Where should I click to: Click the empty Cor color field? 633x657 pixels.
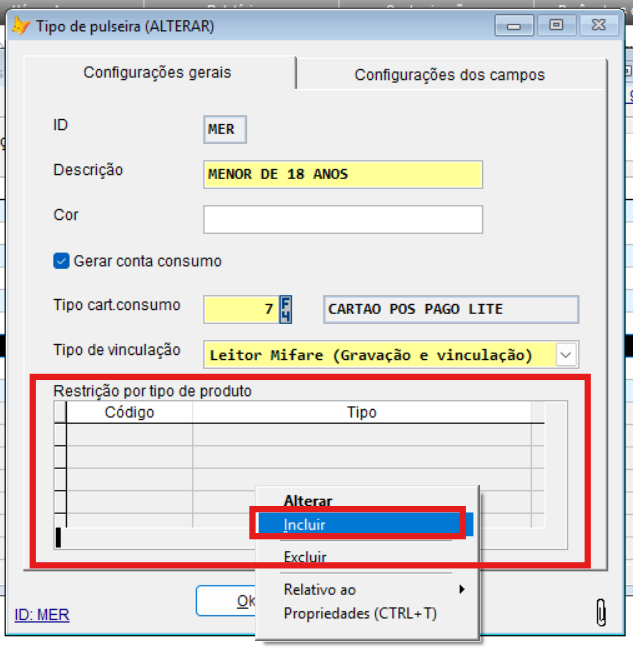click(342, 219)
